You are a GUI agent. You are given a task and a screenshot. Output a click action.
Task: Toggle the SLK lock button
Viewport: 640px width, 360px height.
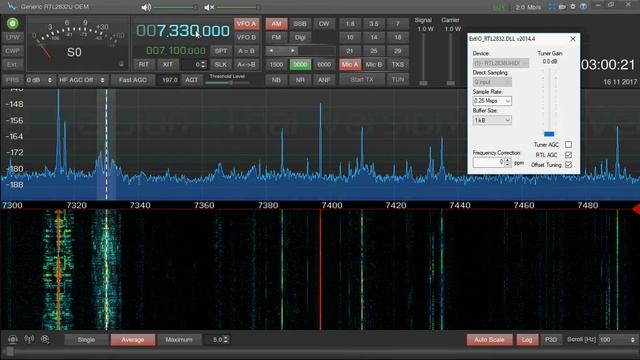coord(220,64)
